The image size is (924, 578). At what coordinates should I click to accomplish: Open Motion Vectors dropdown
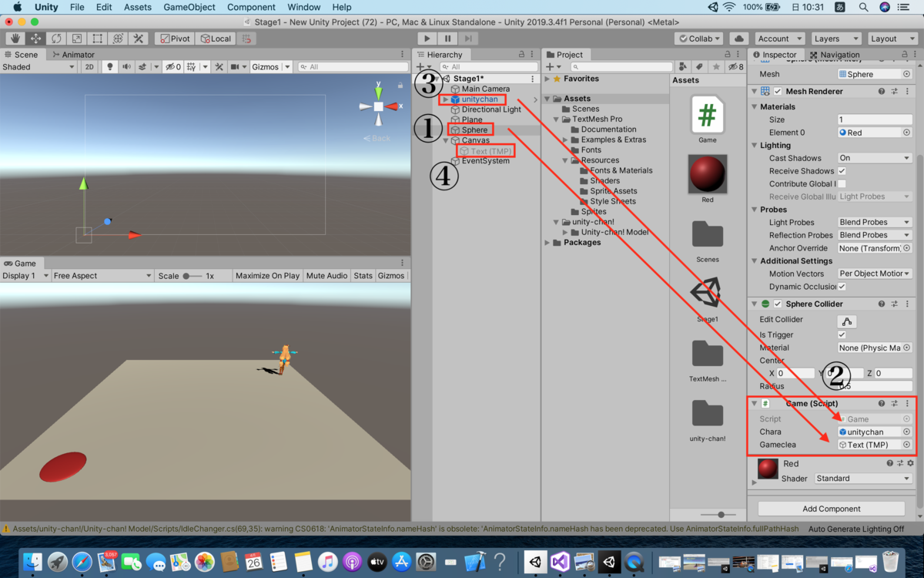[875, 274]
